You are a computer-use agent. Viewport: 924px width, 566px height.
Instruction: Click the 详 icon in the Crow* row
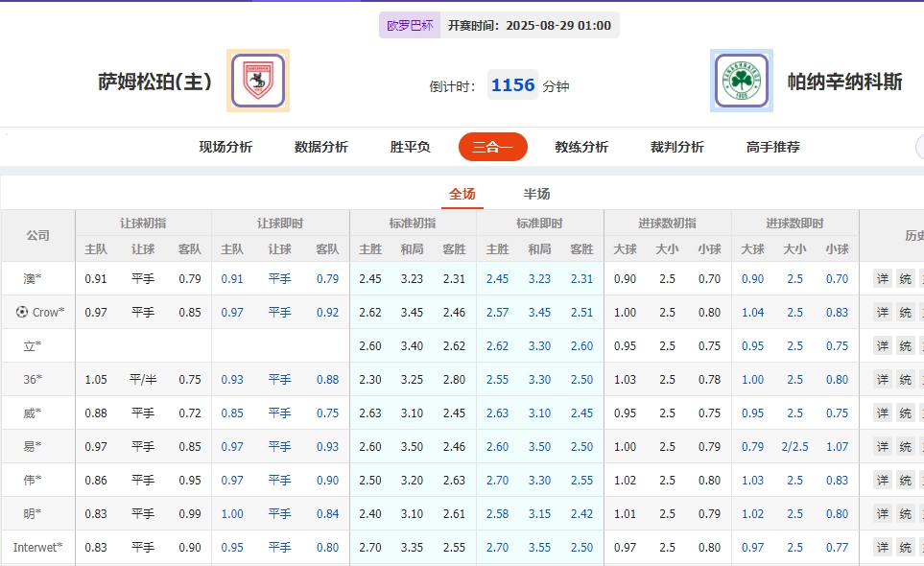(x=881, y=312)
